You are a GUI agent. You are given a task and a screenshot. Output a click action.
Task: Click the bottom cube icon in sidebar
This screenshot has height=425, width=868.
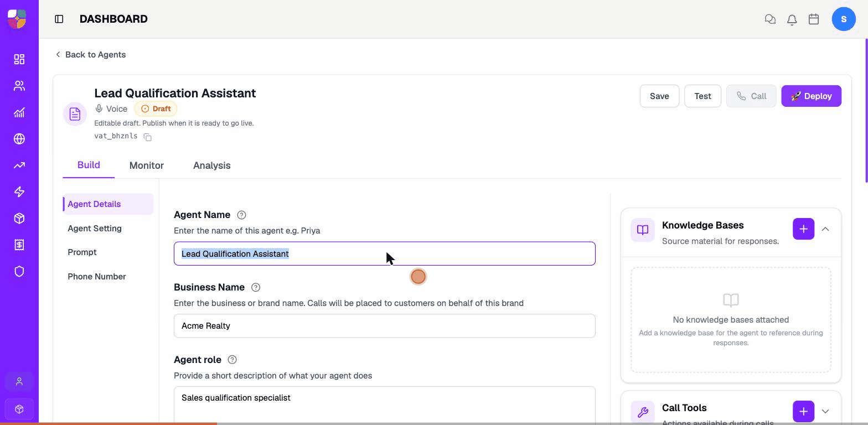pyautogui.click(x=19, y=409)
